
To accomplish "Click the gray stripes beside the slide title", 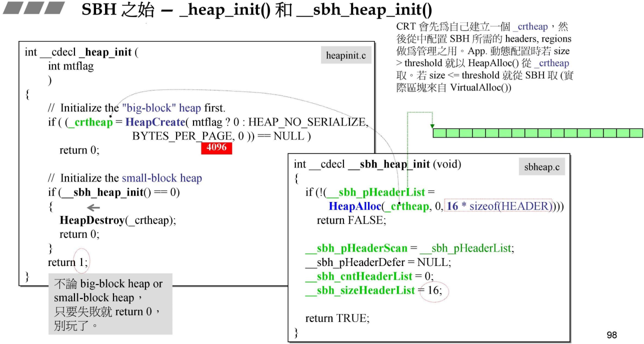I will [33, 8].
